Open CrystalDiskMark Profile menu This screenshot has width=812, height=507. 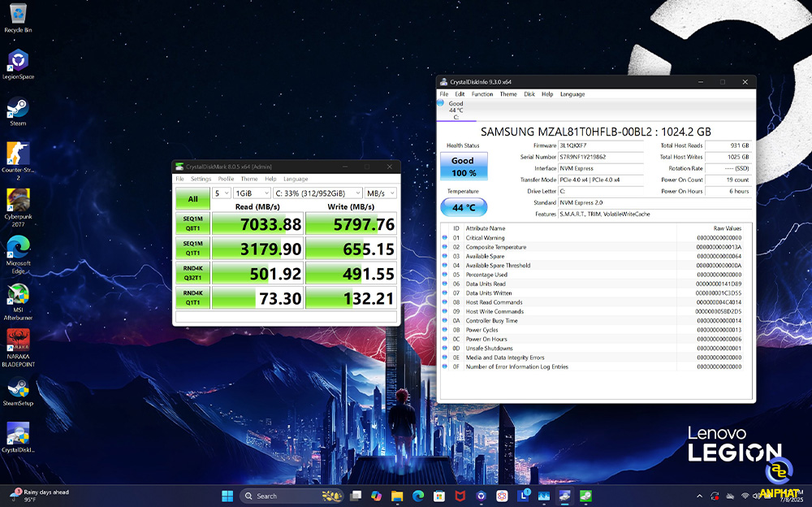(x=226, y=179)
